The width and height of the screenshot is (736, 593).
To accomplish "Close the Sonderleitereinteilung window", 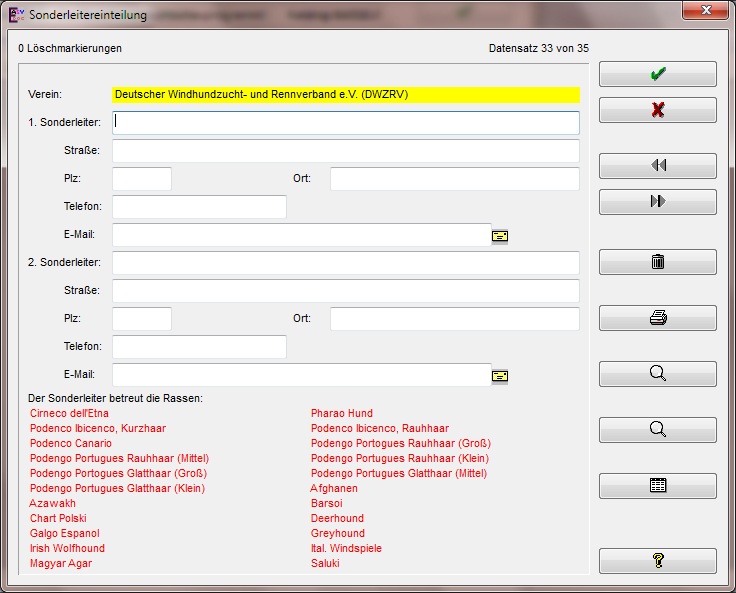I will click(x=705, y=10).
